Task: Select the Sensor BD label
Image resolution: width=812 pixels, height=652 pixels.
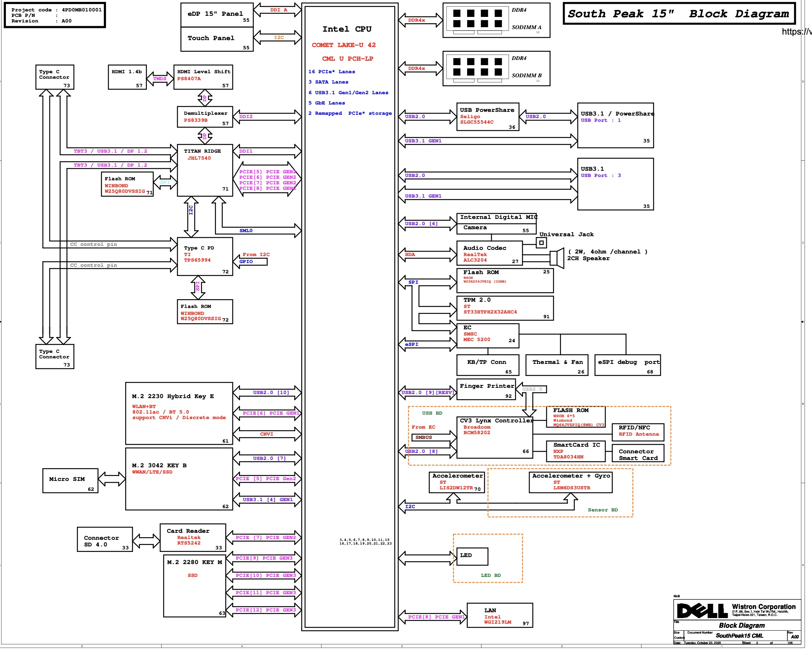Action: point(603,510)
